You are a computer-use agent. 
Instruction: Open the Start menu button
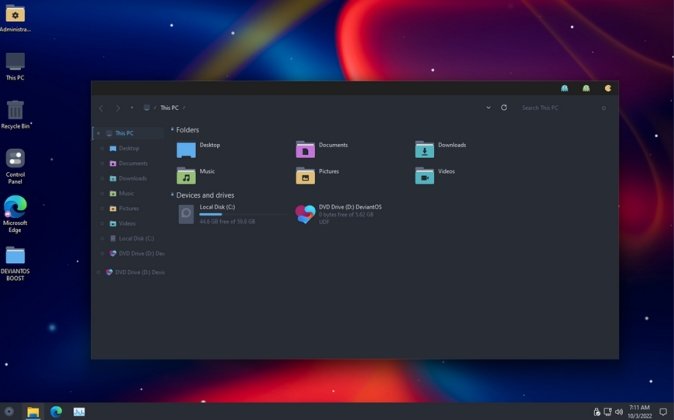pyautogui.click(x=9, y=411)
